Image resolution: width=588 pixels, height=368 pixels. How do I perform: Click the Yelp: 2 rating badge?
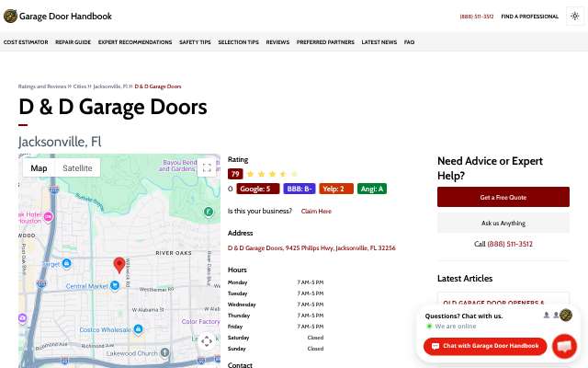pos(336,189)
